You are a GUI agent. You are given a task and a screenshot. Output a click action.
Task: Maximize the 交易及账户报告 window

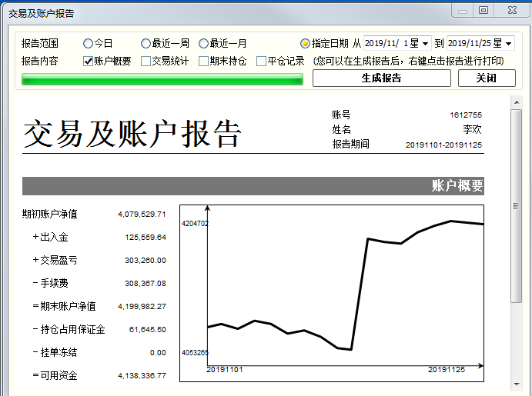[x=483, y=10]
